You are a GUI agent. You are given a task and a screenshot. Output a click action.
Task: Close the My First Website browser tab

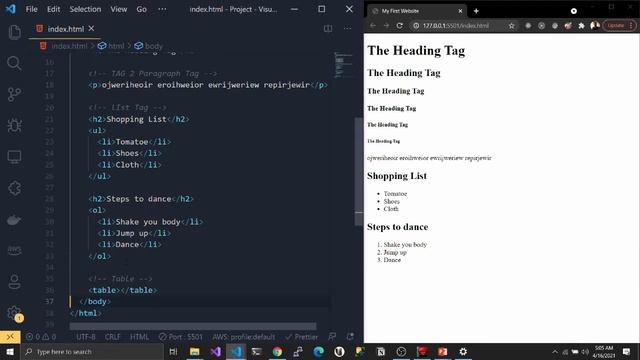460,11
